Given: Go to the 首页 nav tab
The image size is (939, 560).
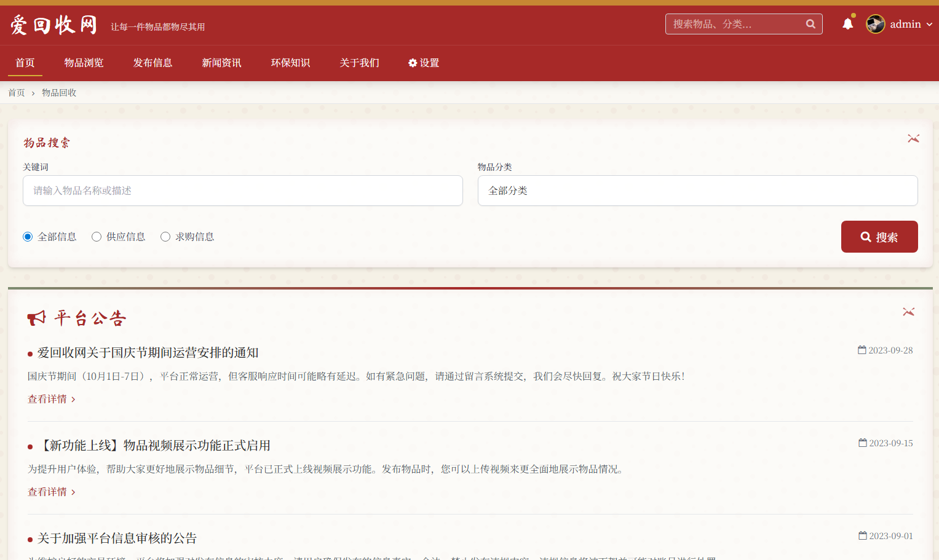Looking at the screenshot, I should pos(25,63).
